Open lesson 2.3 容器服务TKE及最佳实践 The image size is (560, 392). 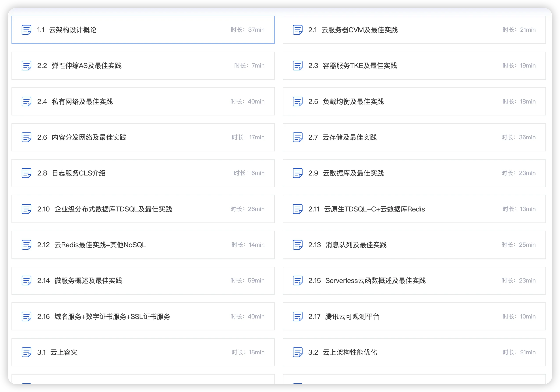(414, 66)
